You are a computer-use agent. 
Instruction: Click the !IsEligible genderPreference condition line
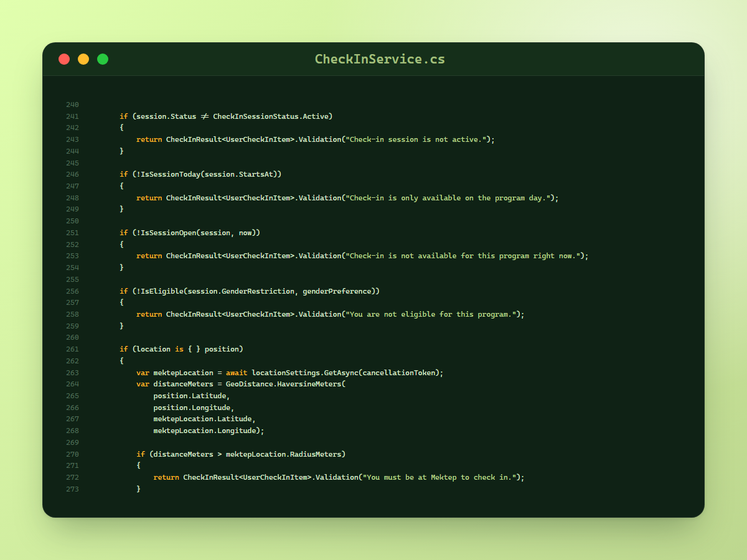point(250,291)
